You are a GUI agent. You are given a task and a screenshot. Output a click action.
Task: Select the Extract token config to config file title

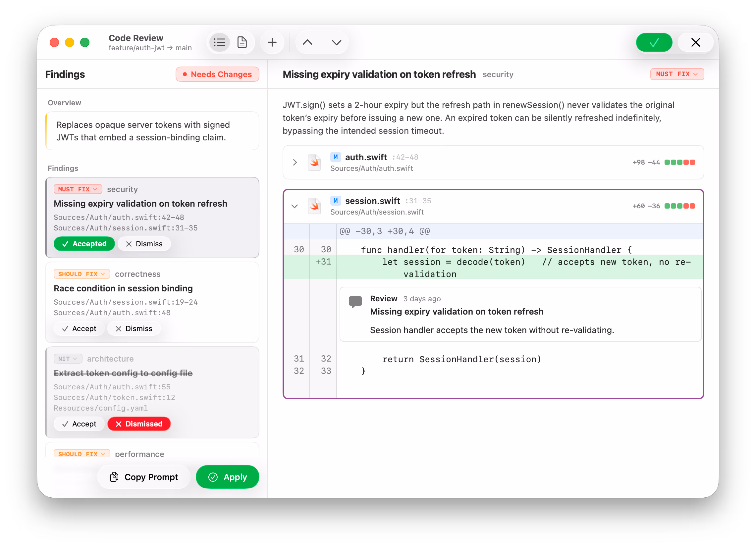[x=123, y=373]
